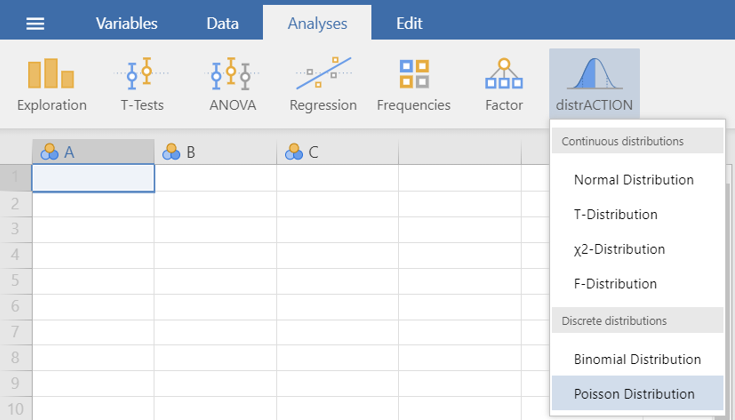This screenshot has height=420, width=735.
Task: Pick the χ2-Distribution option
Action: (x=619, y=249)
